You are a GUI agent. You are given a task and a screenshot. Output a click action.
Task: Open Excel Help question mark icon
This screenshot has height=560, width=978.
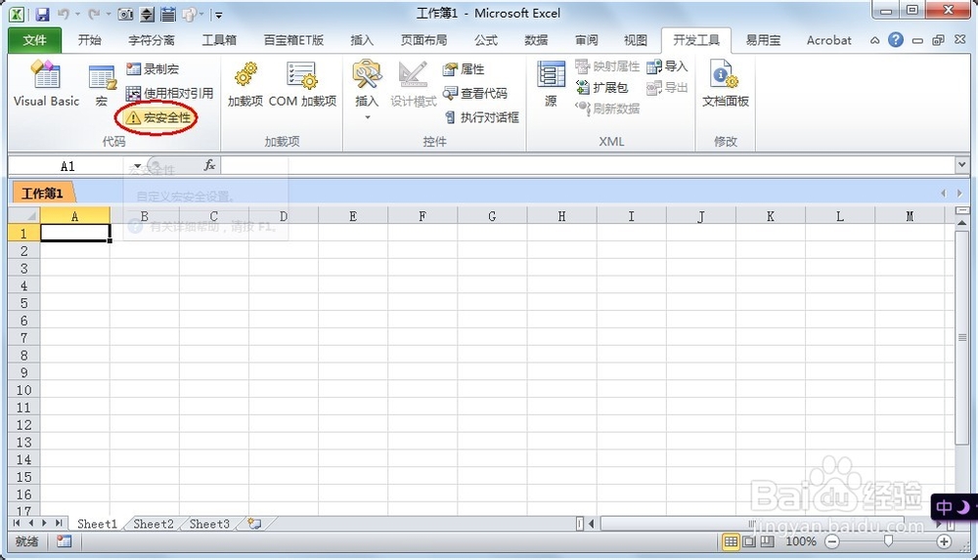pos(896,40)
